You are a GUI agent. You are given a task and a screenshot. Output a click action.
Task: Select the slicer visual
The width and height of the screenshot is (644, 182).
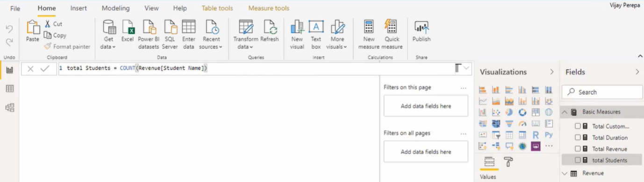click(496, 135)
